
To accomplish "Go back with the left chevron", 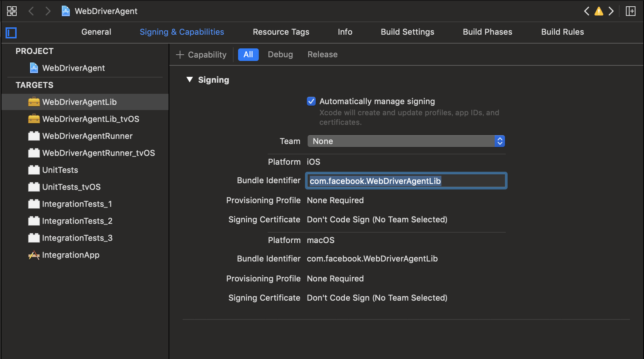I will [x=31, y=11].
